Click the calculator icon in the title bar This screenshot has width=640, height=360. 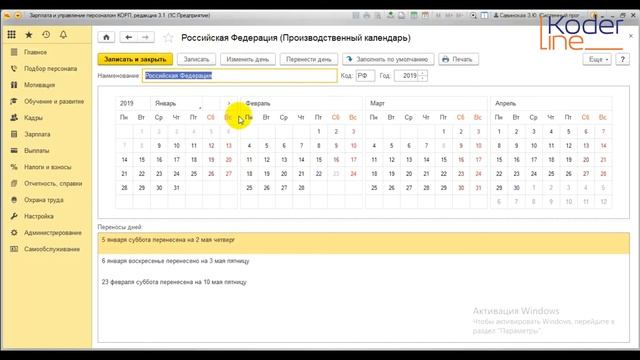pyautogui.click(x=414, y=15)
